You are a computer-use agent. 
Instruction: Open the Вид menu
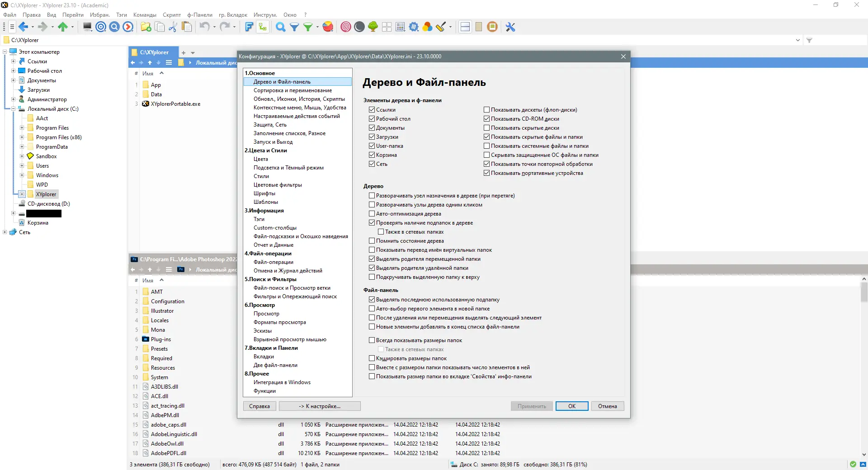52,15
